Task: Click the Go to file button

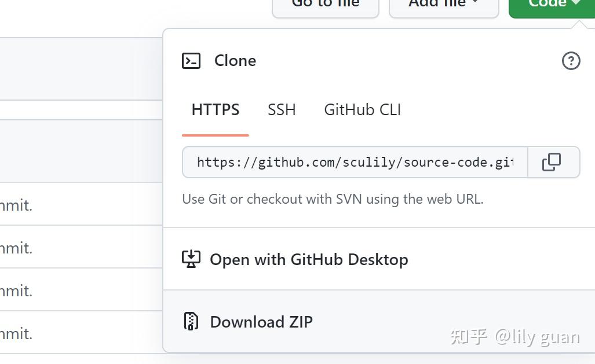Action: (x=325, y=5)
